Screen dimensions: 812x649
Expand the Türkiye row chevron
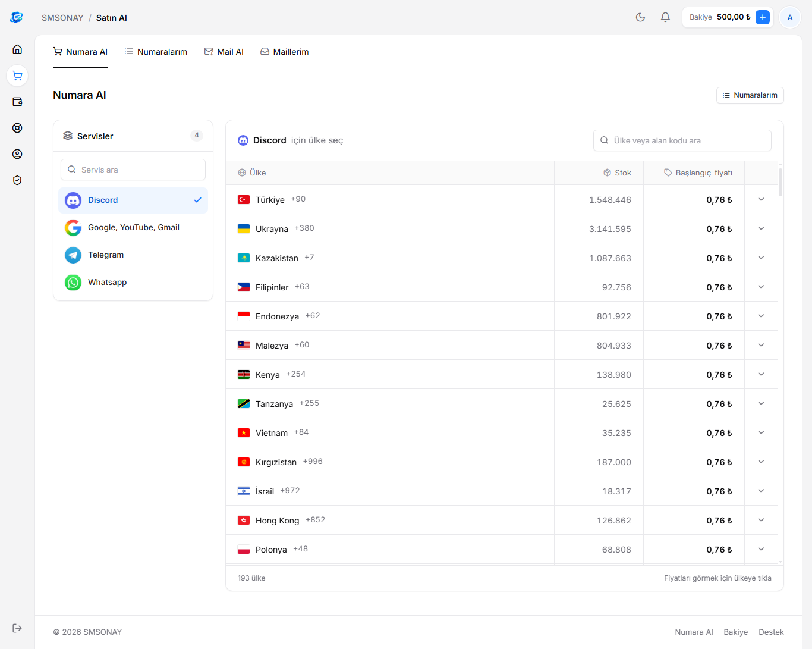pyautogui.click(x=761, y=199)
